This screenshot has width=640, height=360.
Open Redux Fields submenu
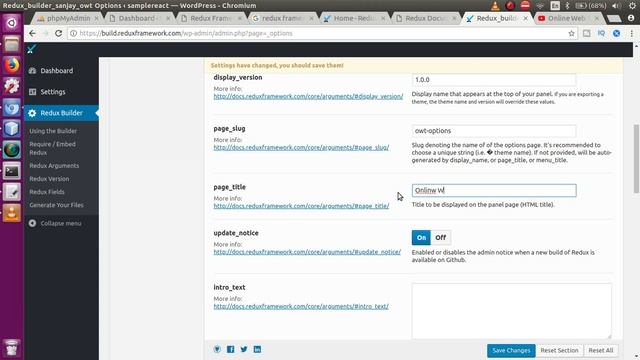(x=47, y=192)
